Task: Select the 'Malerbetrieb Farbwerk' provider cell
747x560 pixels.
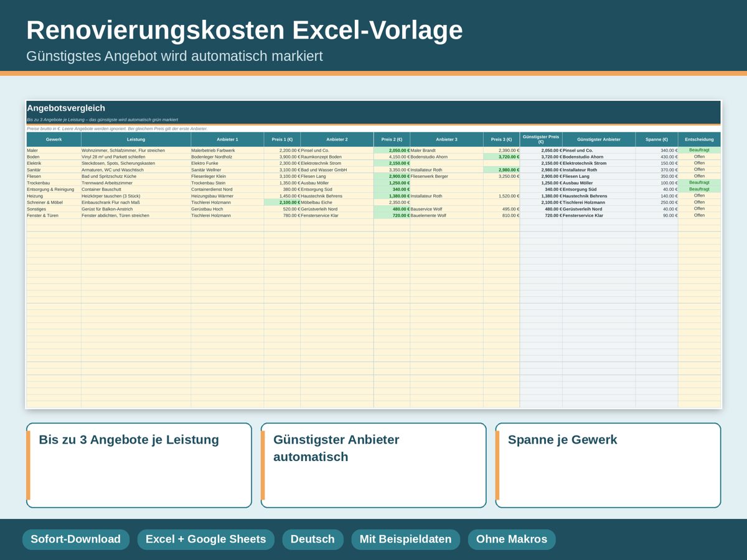Action: (227, 151)
